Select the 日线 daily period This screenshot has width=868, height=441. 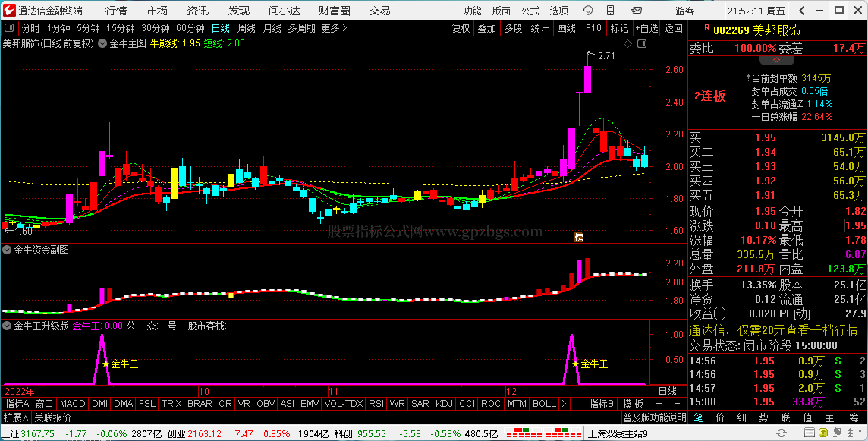click(x=220, y=28)
